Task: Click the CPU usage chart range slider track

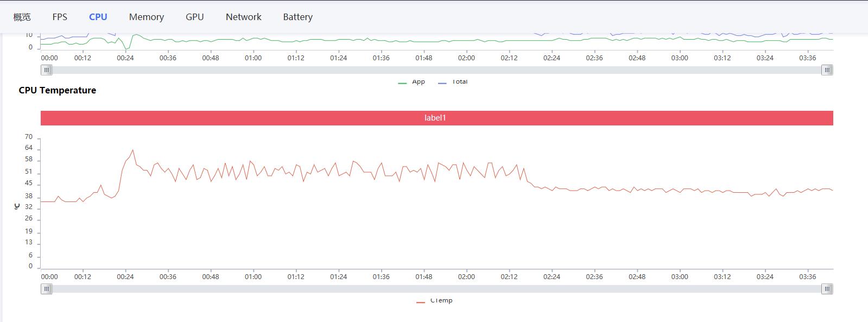Action: (x=437, y=70)
